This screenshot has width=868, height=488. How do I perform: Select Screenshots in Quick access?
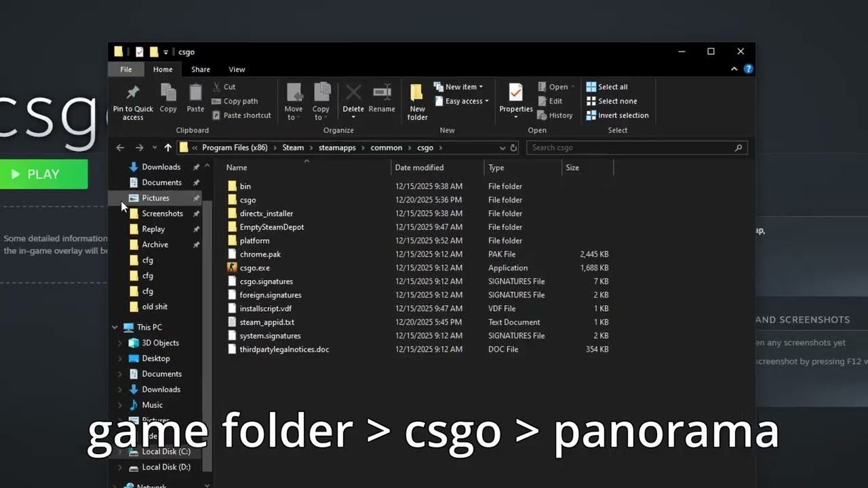(x=162, y=213)
